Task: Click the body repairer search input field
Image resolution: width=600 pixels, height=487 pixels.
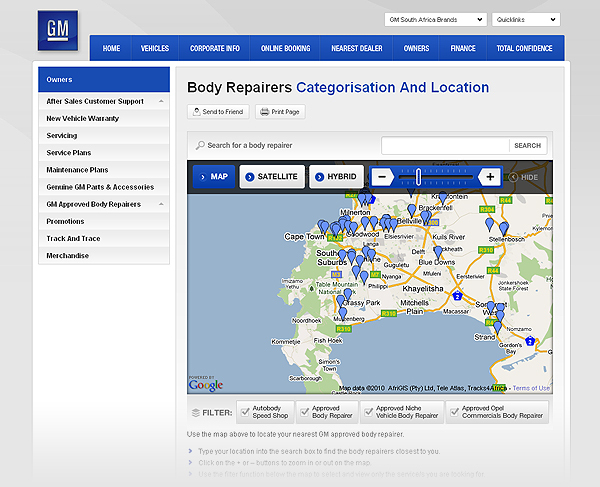Action: point(445,146)
